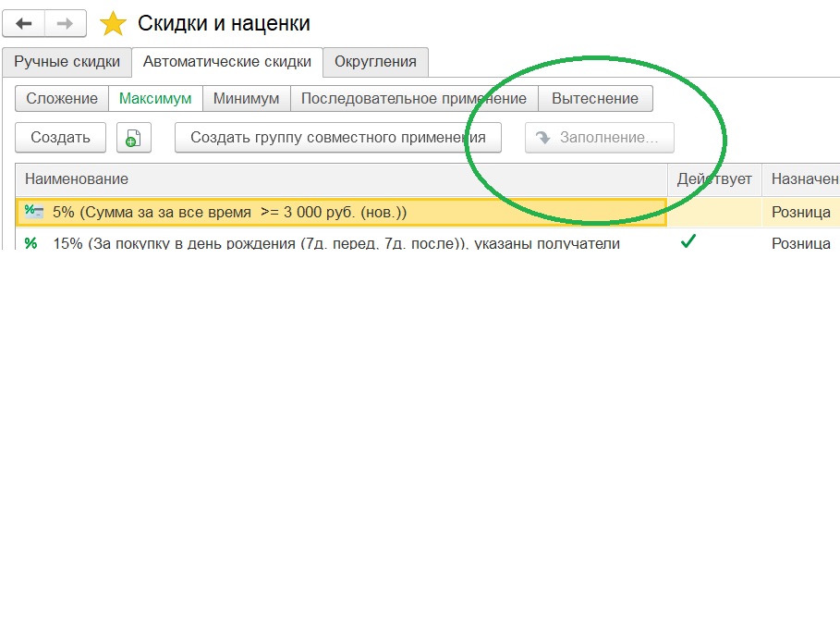Enable the Минимум application mode

tap(246, 98)
